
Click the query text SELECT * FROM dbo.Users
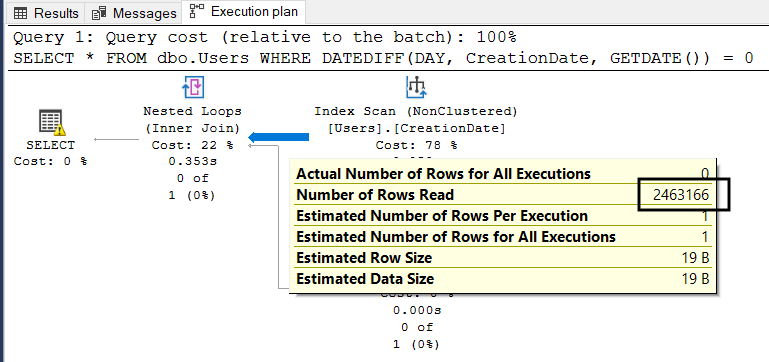pyautogui.click(x=132, y=58)
